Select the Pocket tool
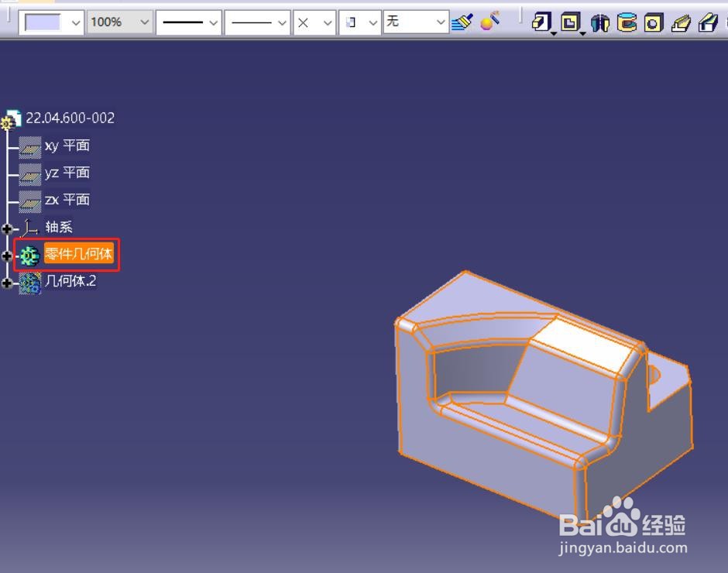Viewport: 728px width, 573px height. tap(570, 22)
